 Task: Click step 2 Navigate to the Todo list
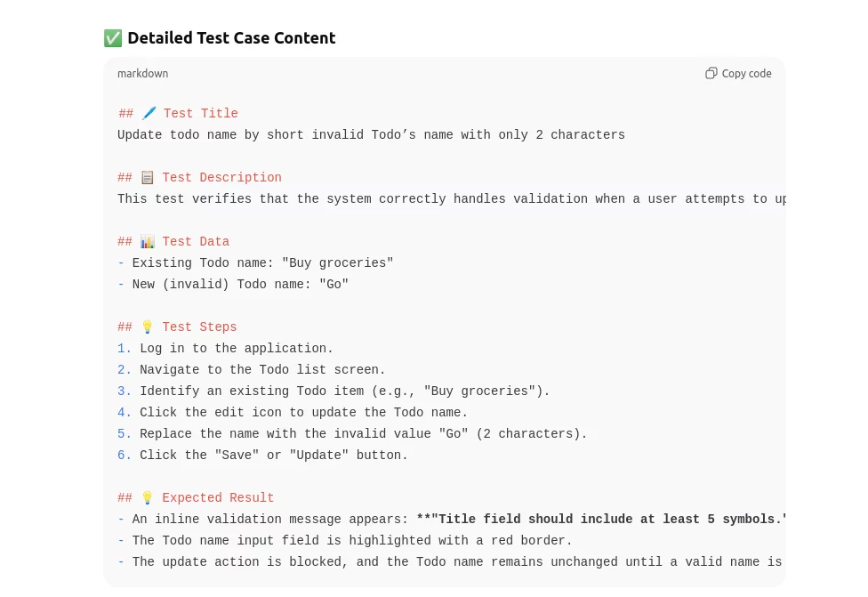262,370
